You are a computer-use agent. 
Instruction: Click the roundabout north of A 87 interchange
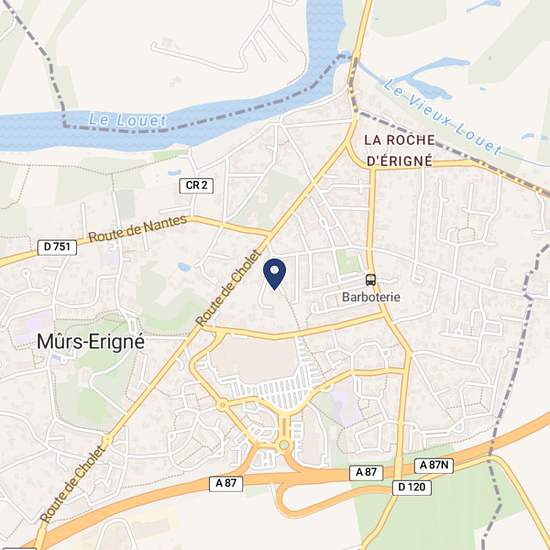point(284,445)
